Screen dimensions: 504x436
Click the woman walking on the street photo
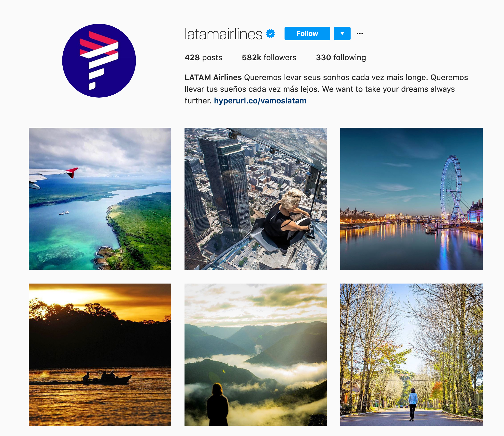tap(412, 404)
